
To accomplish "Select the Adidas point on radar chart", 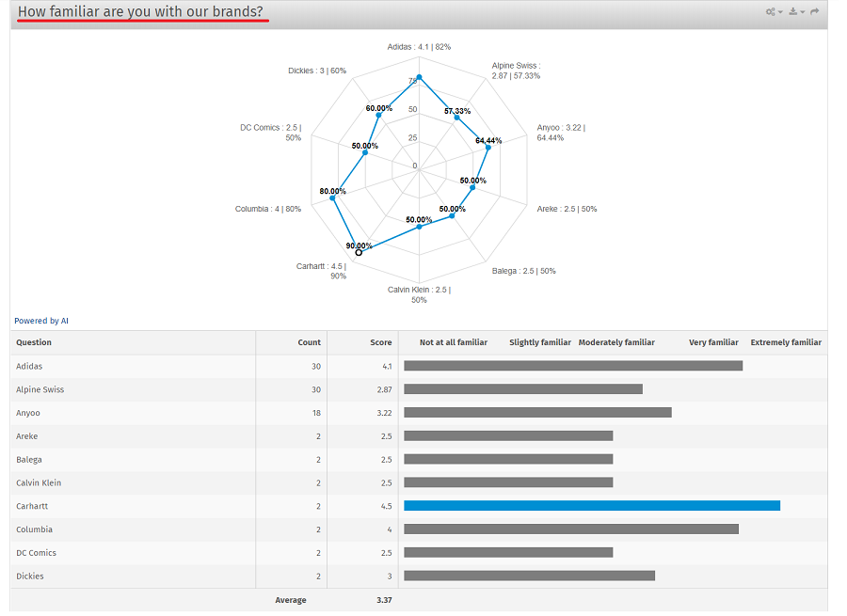I will coord(420,77).
